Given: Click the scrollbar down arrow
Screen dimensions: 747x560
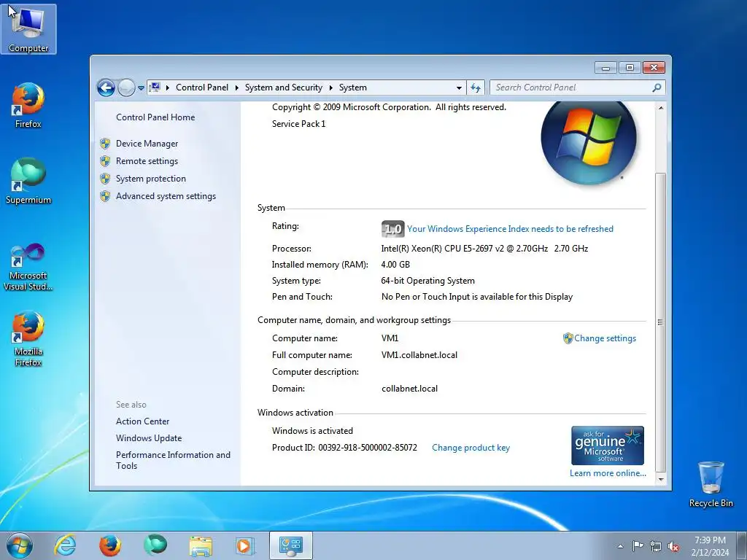Looking at the screenshot, I should [x=661, y=479].
